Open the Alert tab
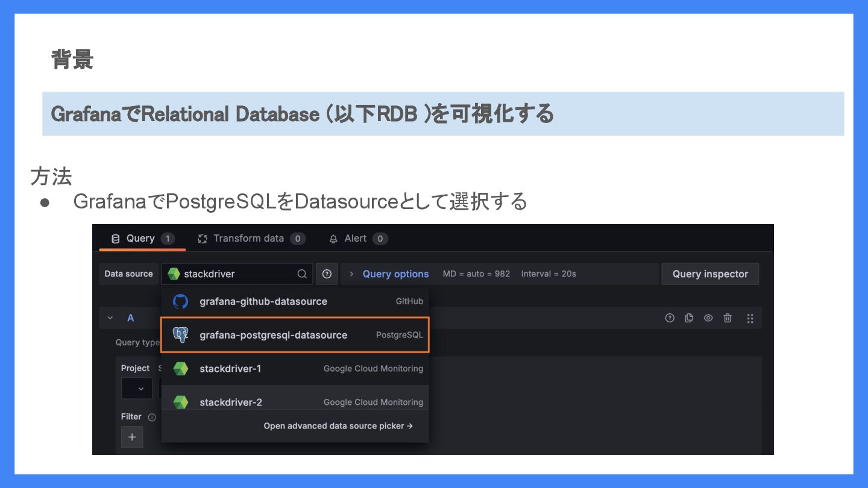This screenshot has width=868, height=488. pyautogui.click(x=357, y=239)
